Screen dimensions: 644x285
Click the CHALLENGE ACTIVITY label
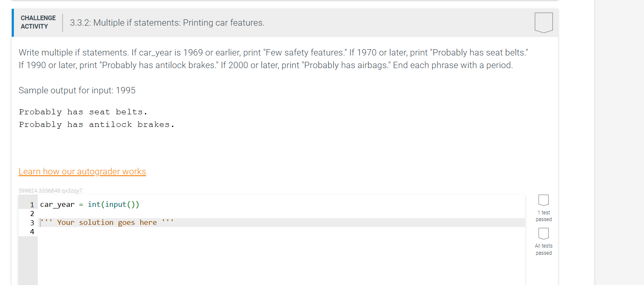[x=38, y=22]
